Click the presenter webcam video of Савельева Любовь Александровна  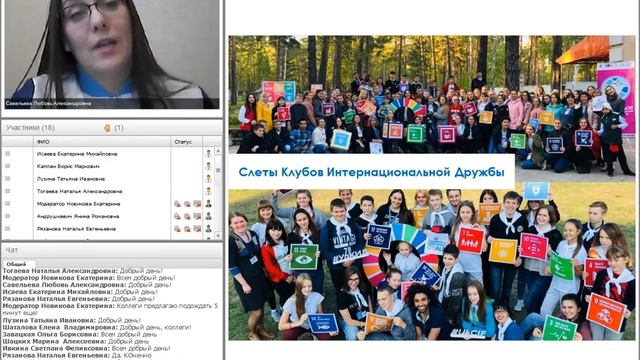(x=112, y=54)
